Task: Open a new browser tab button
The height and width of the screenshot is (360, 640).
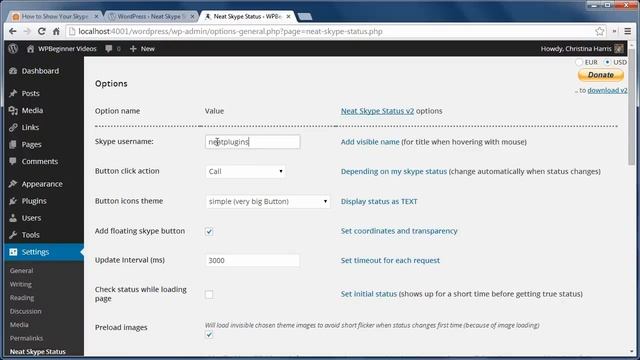Action: click(x=305, y=16)
